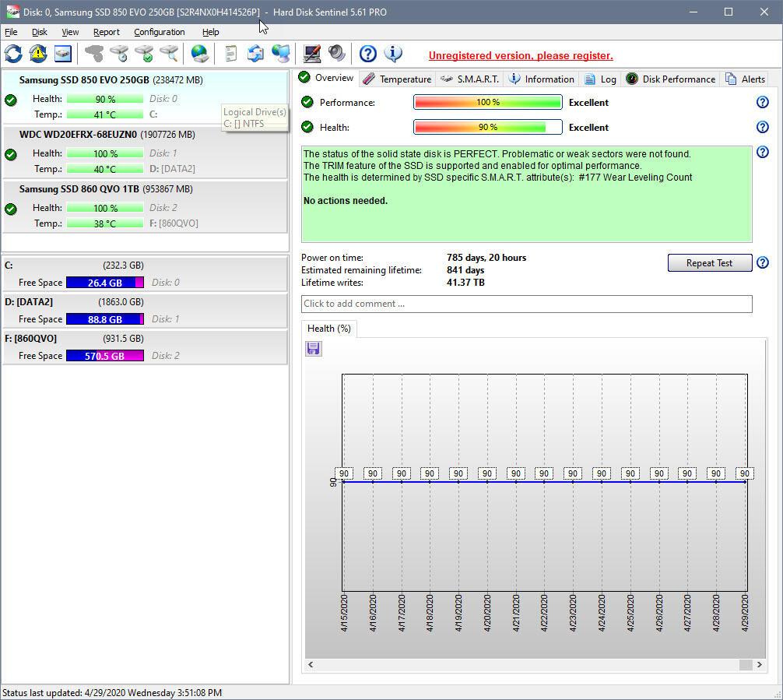Switch to the Temperature tab
The width and height of the screenshot is (783, 700).
(397, 79)
